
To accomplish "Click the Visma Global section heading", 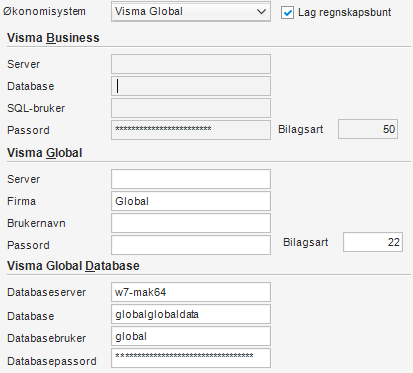I will [x=45, y=153].
